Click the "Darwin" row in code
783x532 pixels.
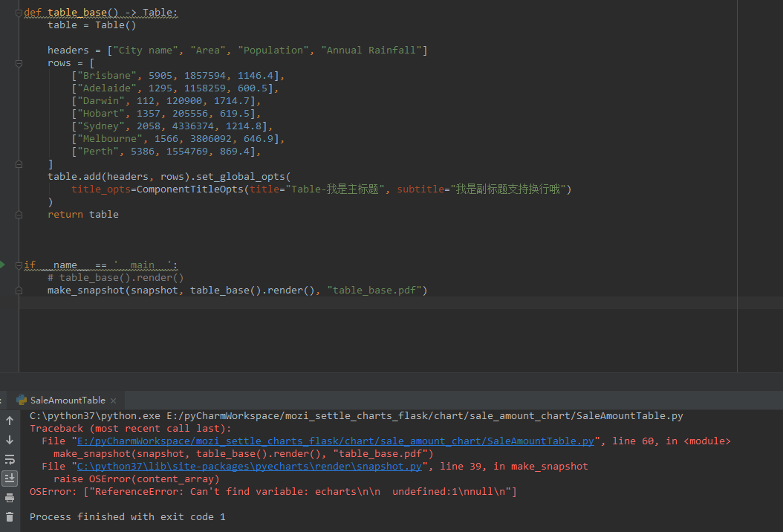pyautogui.click(x=166, y=100)
